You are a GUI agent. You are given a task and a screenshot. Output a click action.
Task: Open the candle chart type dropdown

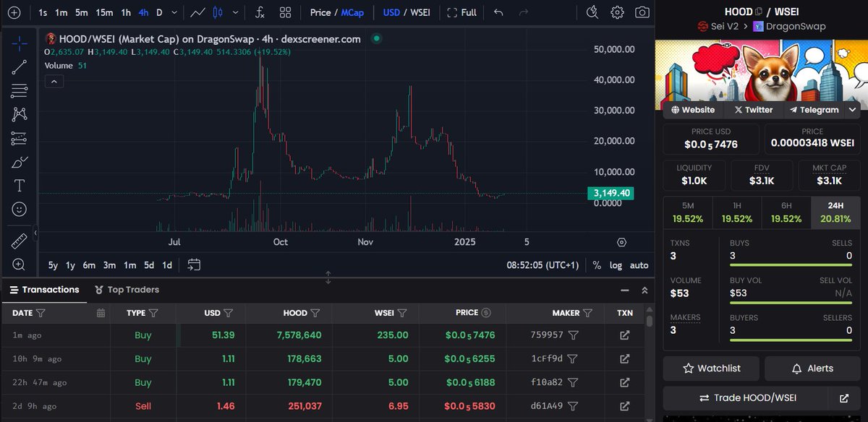(x=235, y=12)
